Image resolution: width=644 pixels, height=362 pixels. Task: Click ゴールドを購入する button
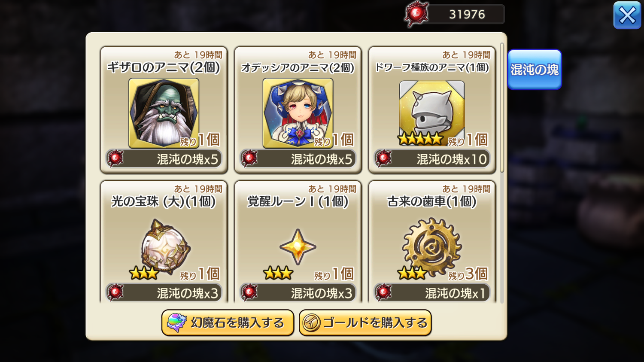(365, 323)
